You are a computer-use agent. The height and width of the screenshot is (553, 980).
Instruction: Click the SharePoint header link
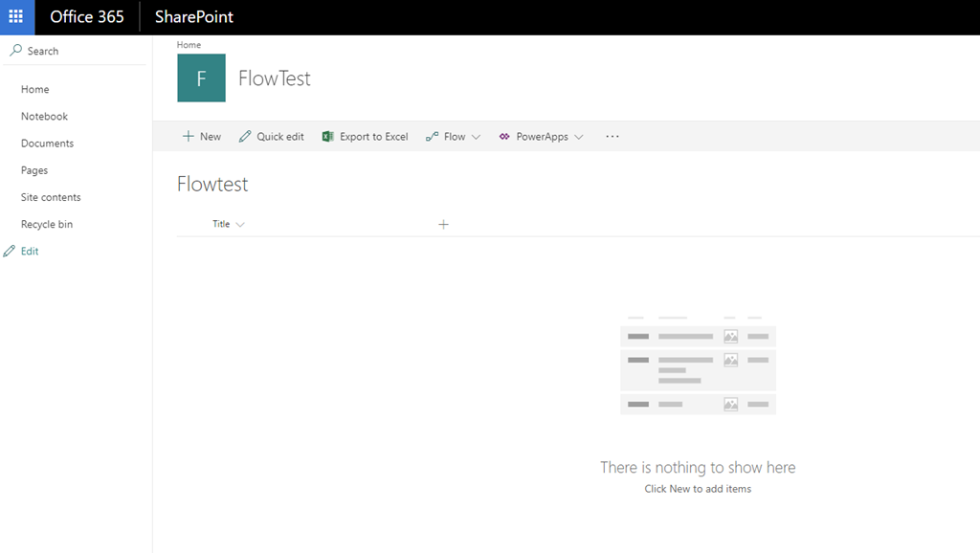pyautogui.click(x=194, y=17)
